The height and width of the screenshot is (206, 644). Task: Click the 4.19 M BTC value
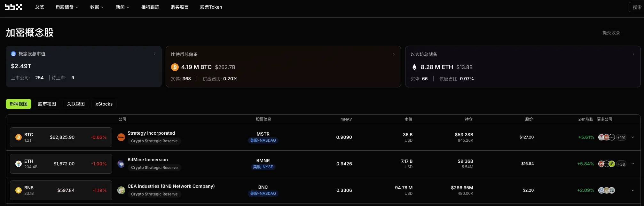point(196,67)
